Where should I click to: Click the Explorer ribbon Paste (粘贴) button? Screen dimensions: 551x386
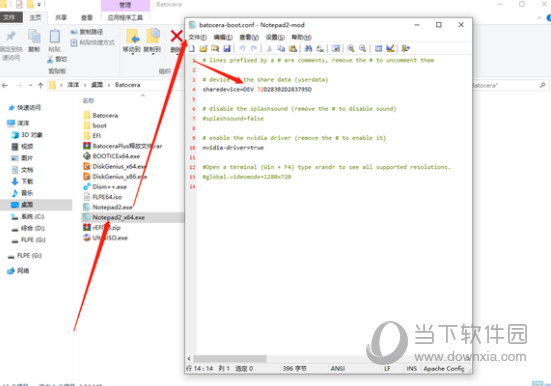pyautogui.click(x=54, y=41)
